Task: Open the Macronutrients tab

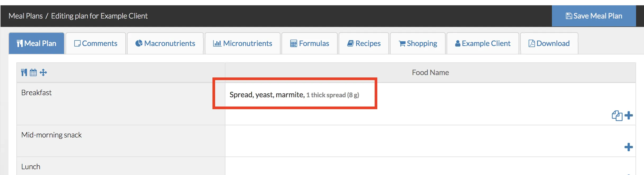Action: [x=165, y=43]
